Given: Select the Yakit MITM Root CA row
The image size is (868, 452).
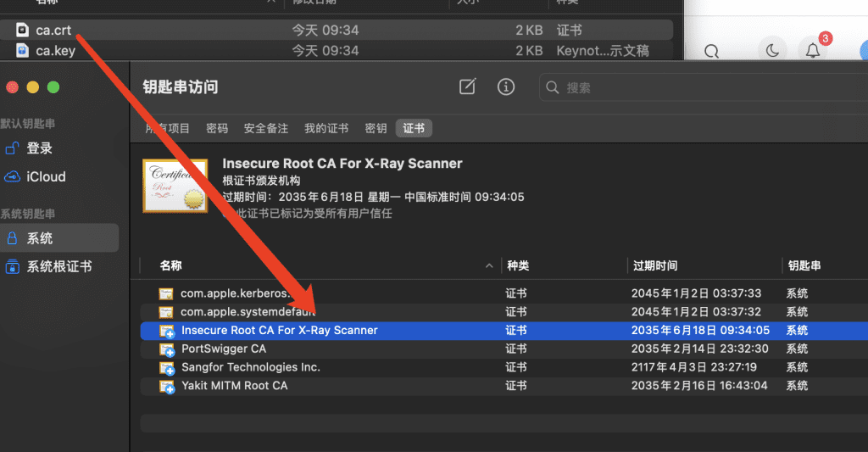Looking at the screenshot, I should (x=504, y=386).
